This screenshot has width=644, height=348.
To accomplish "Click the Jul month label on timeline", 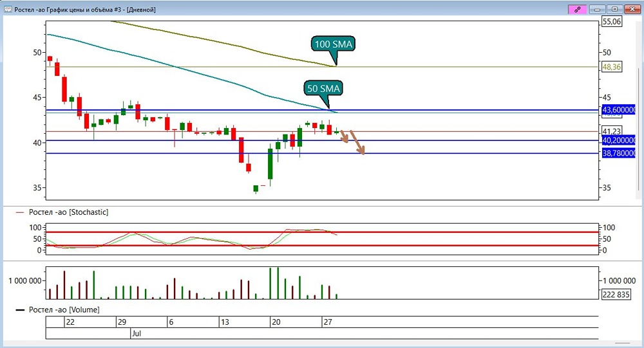I will click(137, 333).
